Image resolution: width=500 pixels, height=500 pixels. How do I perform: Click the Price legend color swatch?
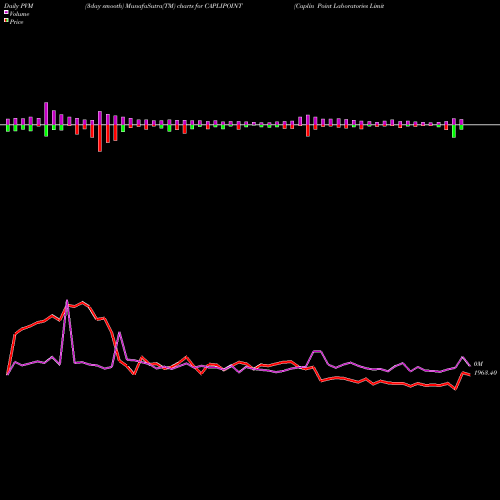(x=6, y=21)
